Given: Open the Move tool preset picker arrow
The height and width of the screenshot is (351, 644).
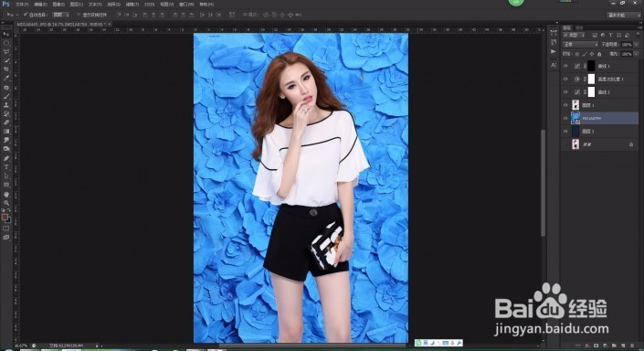Looking at the screenshot, I should click(x=16, y=15).
